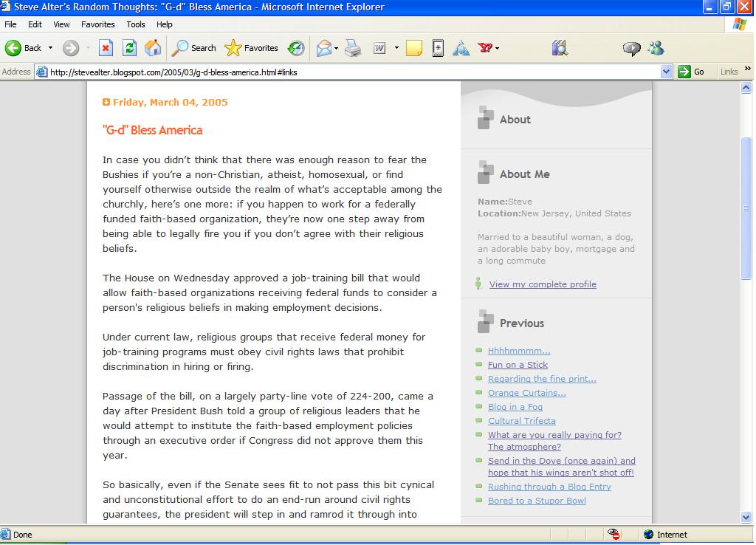Click the Mail envelope icon
Image resolution: width=756 pixels, height=545 pixels.
(324, 48)
